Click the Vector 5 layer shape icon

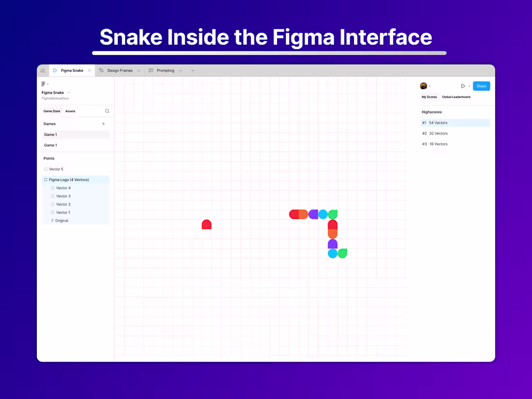(46, 169)
